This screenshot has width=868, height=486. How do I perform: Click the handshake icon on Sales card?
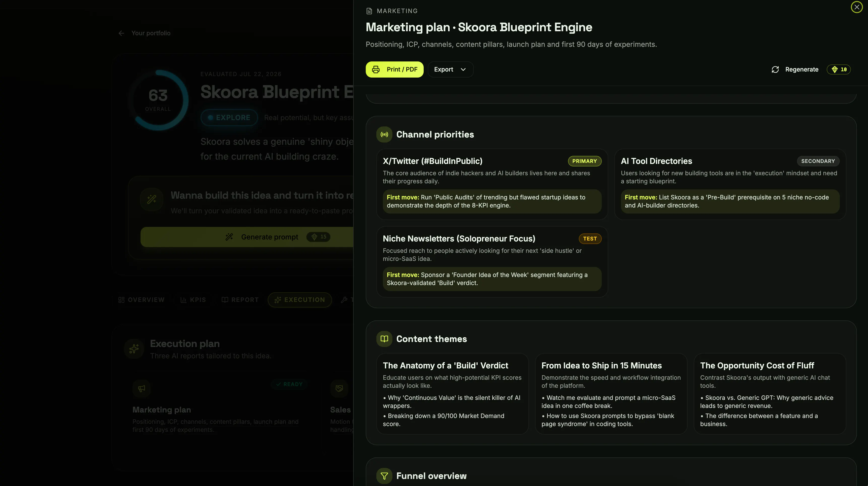(339, 388)
